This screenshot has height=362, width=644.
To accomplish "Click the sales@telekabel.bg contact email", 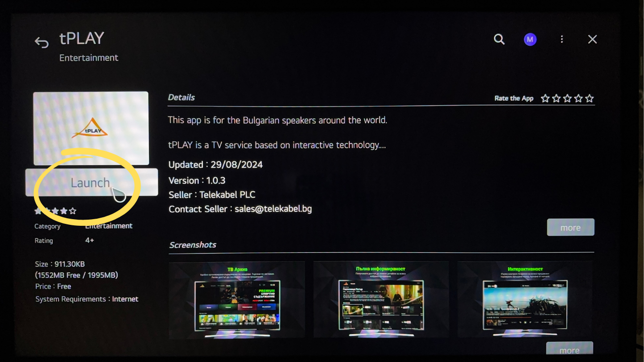I will [273, 208].
